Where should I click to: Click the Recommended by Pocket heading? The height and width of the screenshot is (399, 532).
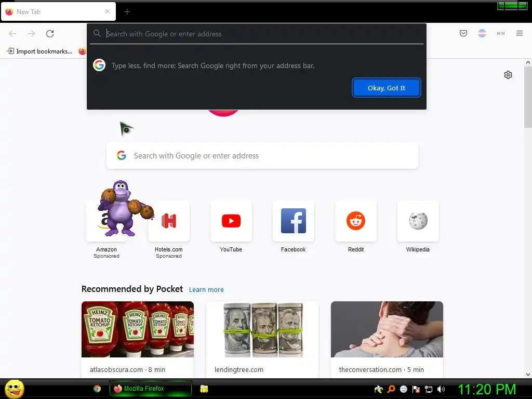[132, 289]
